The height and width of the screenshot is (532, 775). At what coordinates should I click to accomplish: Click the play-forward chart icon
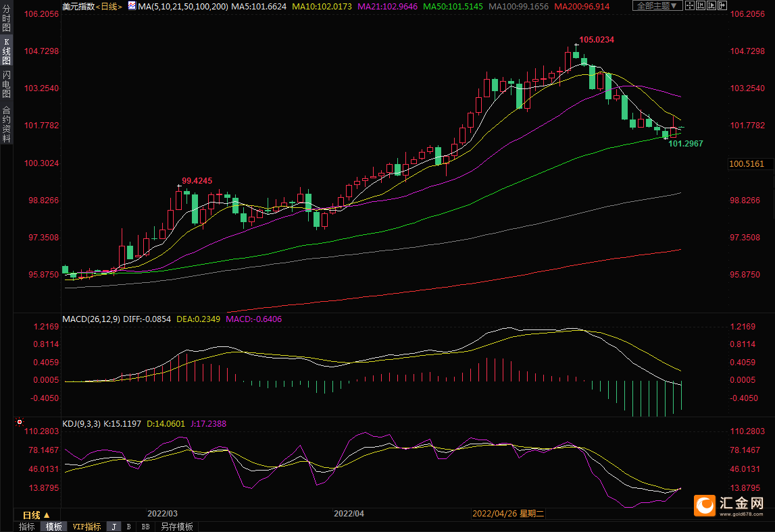(x=711, y=6)
